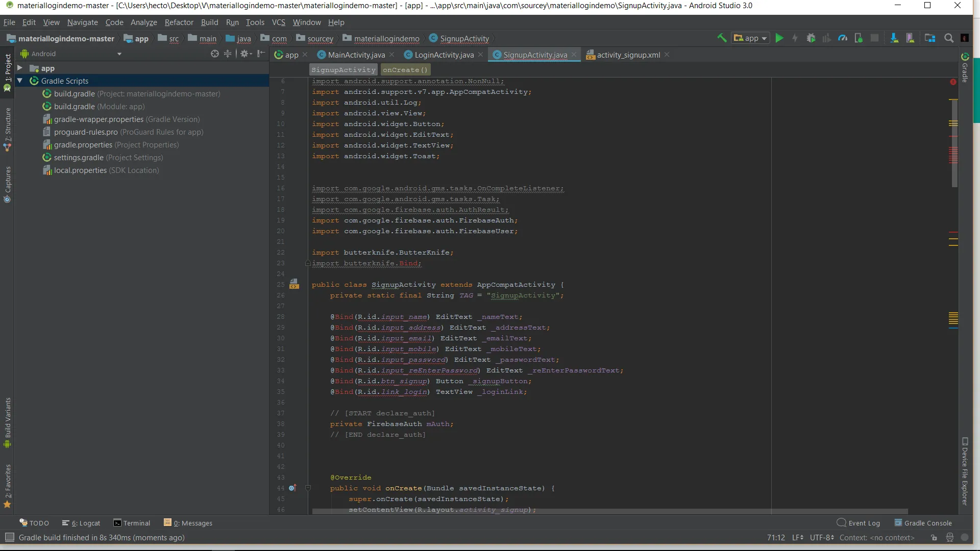Open the app run configuration dropdown
The width and height of the screenshot is (980, 551).
pos(750,38)
